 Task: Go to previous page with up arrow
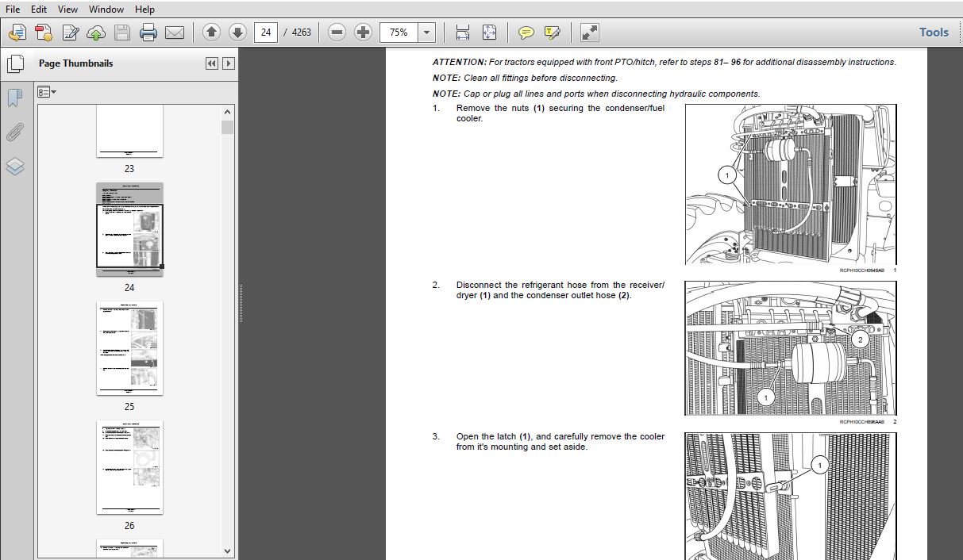coord(211,33)
